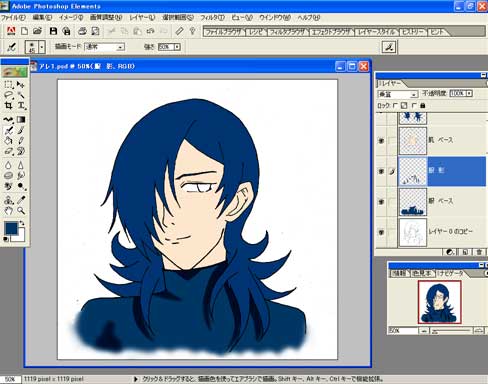The height and width of the screenshot is (385, 488).
Task: Toggle visibility of 髪 ベース layer
Action: pos(381,202)
